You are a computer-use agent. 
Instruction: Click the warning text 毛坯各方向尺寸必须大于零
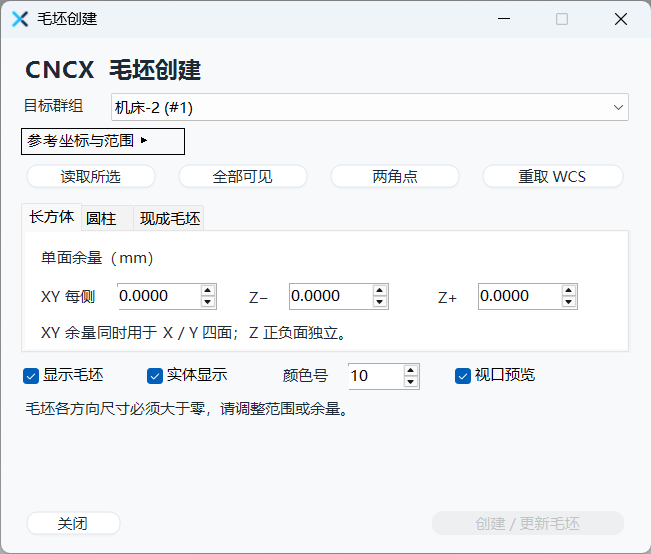(115, 409)
